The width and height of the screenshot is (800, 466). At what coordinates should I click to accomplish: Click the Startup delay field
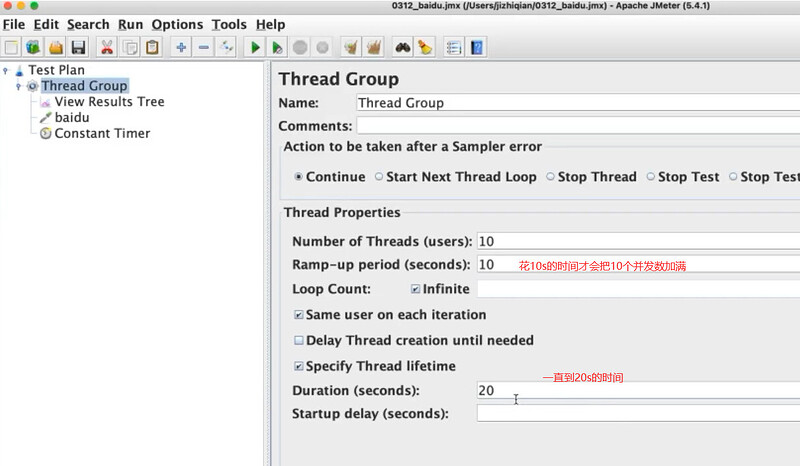point(638,413)
